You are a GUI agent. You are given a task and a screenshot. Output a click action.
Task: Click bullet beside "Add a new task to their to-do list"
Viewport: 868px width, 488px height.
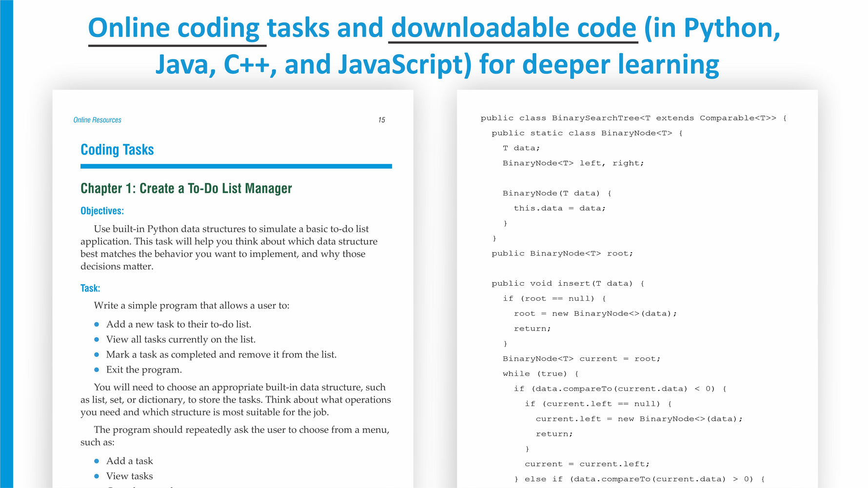(x=97, y=325)
